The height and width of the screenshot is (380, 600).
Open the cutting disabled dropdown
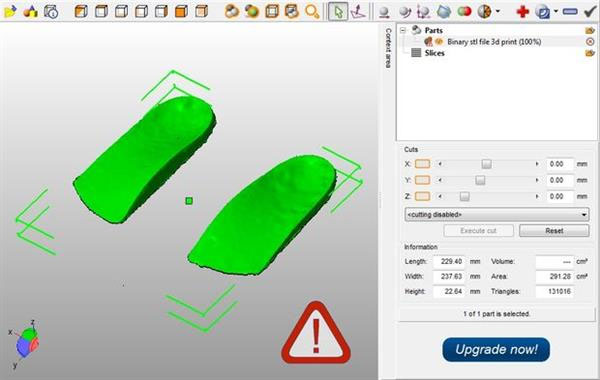tap(497, 215)
